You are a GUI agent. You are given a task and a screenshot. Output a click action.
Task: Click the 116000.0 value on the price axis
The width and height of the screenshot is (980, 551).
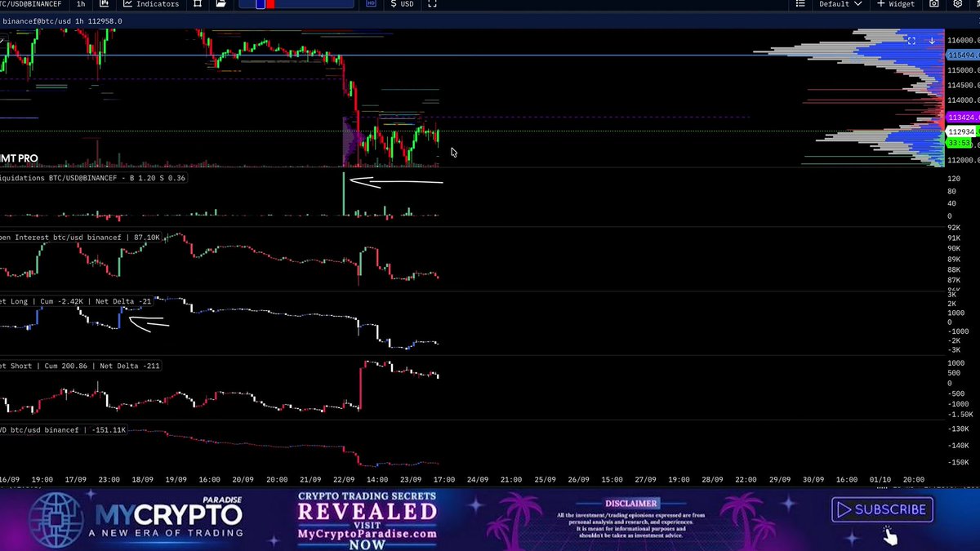(x=963, y=40)
